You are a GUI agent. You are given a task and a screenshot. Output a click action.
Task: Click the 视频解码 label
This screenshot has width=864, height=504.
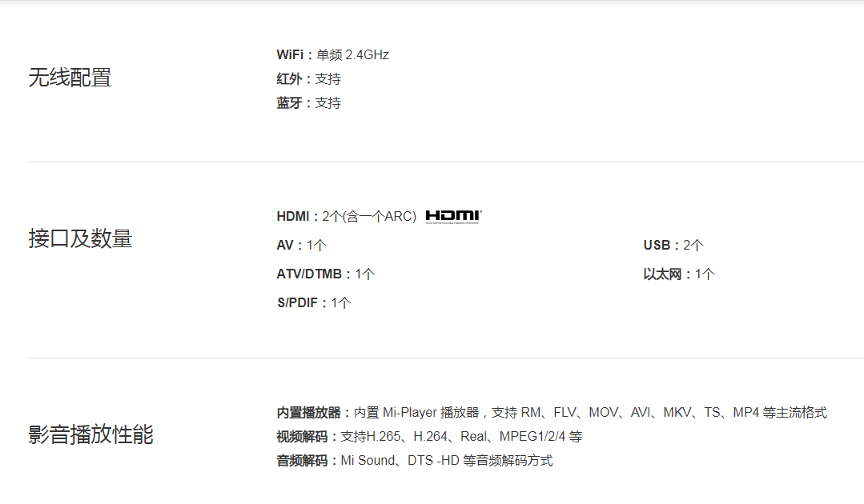(x=302, y=437)
